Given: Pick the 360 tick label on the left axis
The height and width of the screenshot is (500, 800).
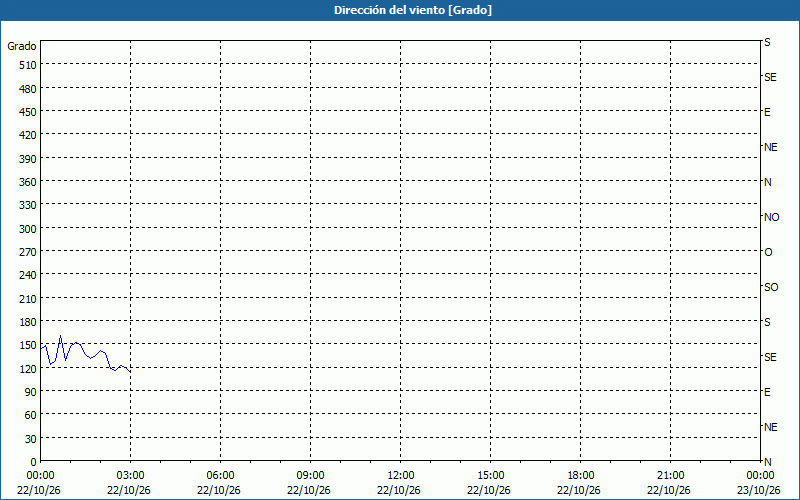Looking at the screenshot, I should pyautogui.click(x=28, y=182).
